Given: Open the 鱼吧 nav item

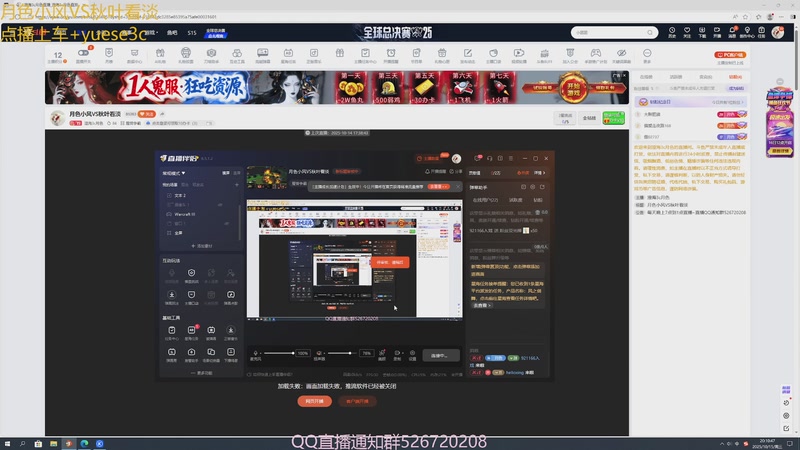Looking at the screenshot, I should click(x=172, y=33).
